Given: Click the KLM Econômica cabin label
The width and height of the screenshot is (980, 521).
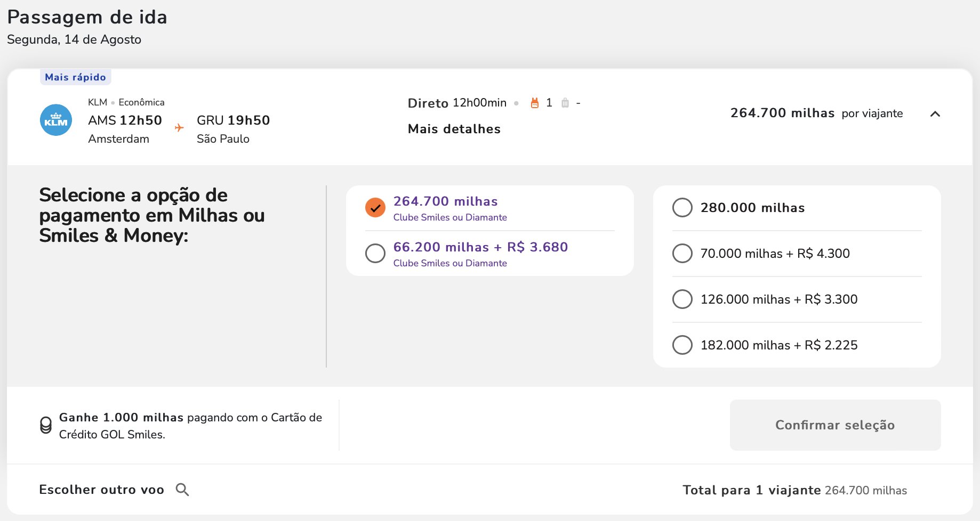Looking at the screenshot, I should pyautogui.click(x=126, y=102).
